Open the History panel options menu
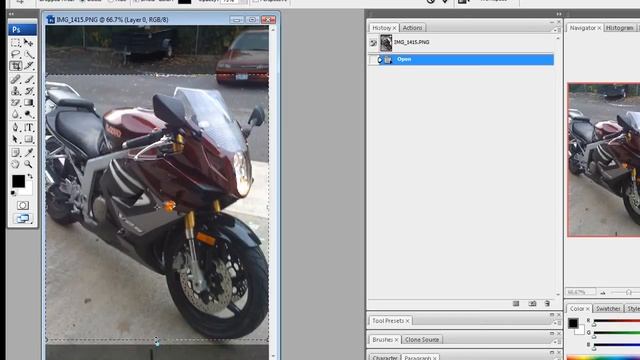The width and height of the screenshot is (640, 360). (556, 30)
